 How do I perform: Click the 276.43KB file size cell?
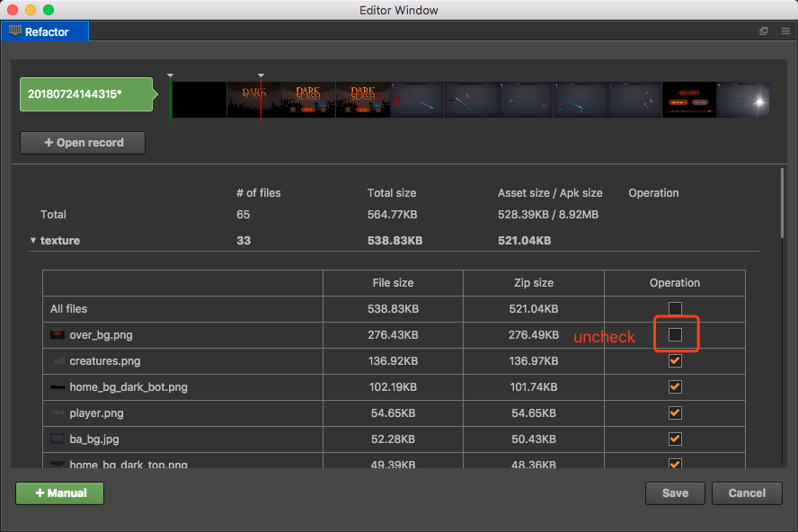coord(393,334)
